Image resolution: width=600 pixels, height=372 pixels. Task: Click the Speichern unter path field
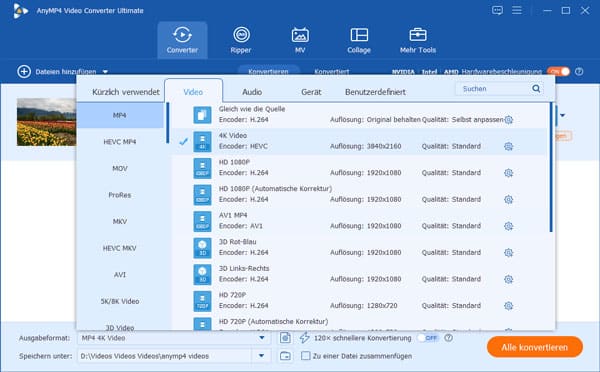click(165, 356)
